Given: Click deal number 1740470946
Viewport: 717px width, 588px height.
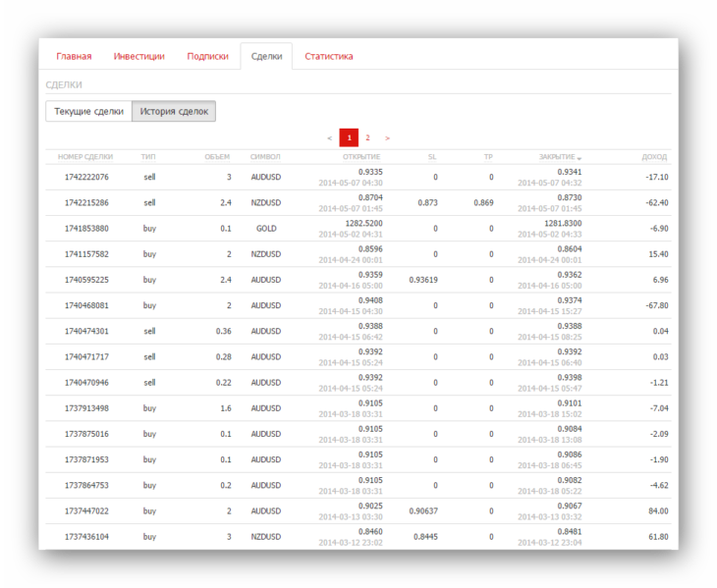Looking at the screenshot, I should 86,383.
